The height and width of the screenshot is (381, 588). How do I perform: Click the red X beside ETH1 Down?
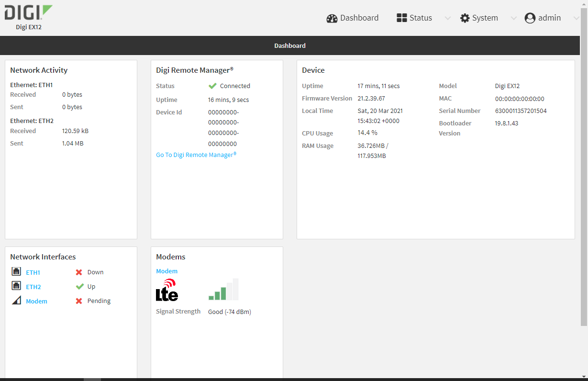[79, 272]
